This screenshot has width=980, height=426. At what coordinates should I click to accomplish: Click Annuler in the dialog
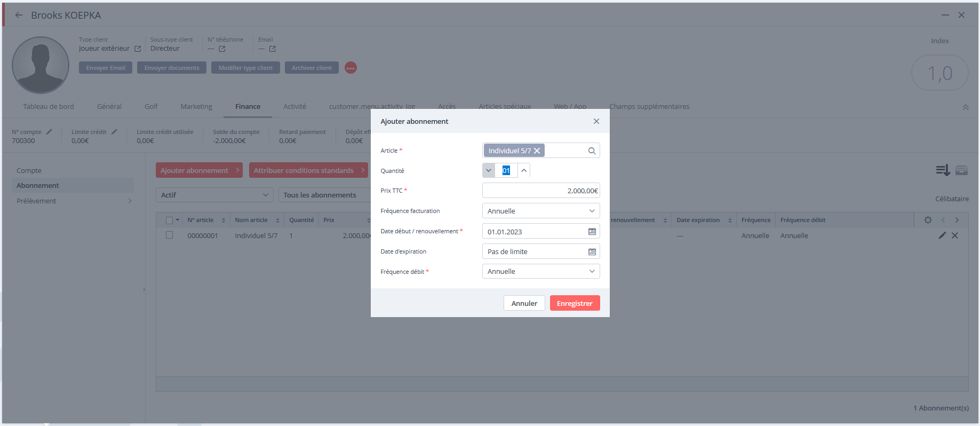(x=524, y=303)
